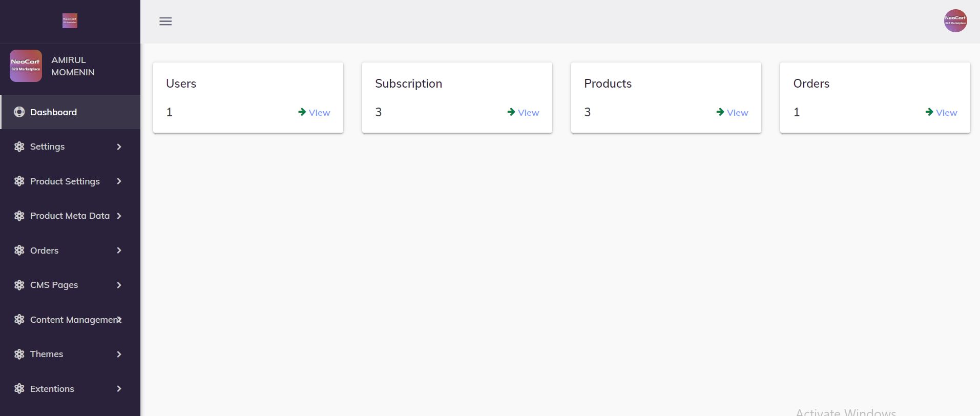Click the Settings gear icon in sidebar
980x416 pixels.
coord(19,147)
